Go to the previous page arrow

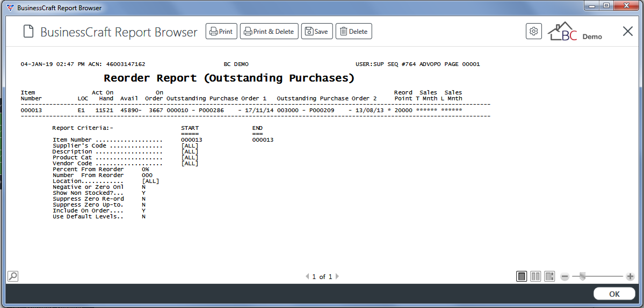click(307, 276)
